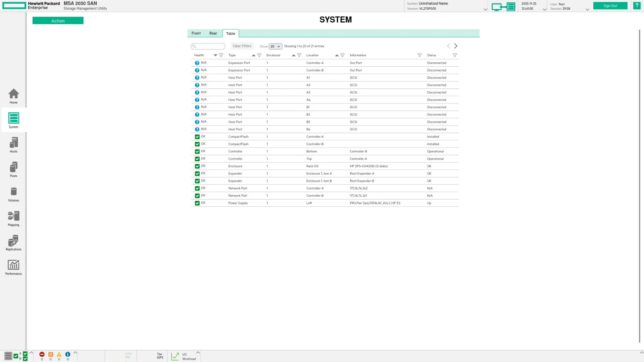The height and width of the screenshot is (362, 644).
Task: Click OK health icon for Enclosure row
Action: pyautogui.click(x=197, y=166)
